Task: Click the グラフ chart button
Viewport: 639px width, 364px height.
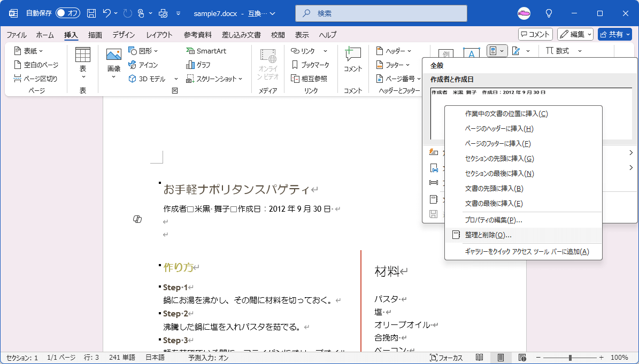Action: click(x=198, y=65)
